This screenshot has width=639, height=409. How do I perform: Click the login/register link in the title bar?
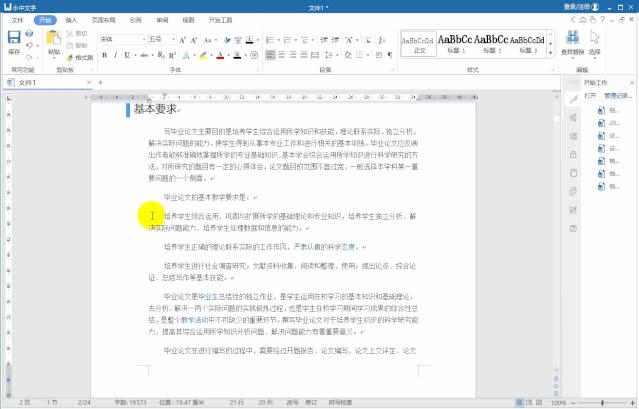click(582, 7)
